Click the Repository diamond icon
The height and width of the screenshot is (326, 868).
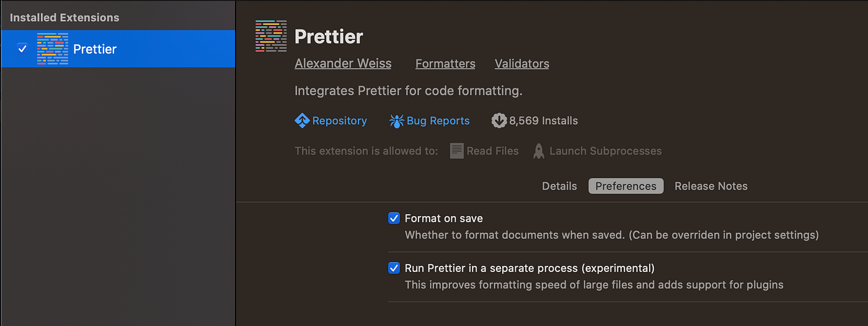(x=302, y=120)
